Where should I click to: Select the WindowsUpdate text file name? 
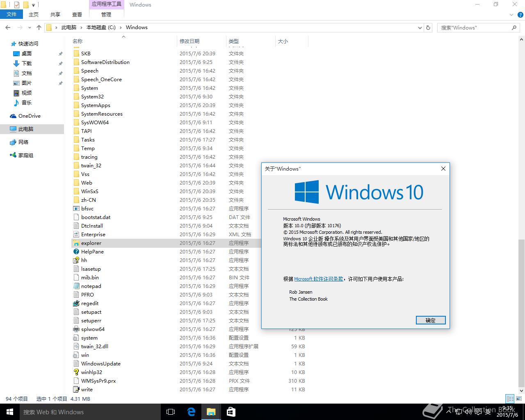tap(101, 364)
